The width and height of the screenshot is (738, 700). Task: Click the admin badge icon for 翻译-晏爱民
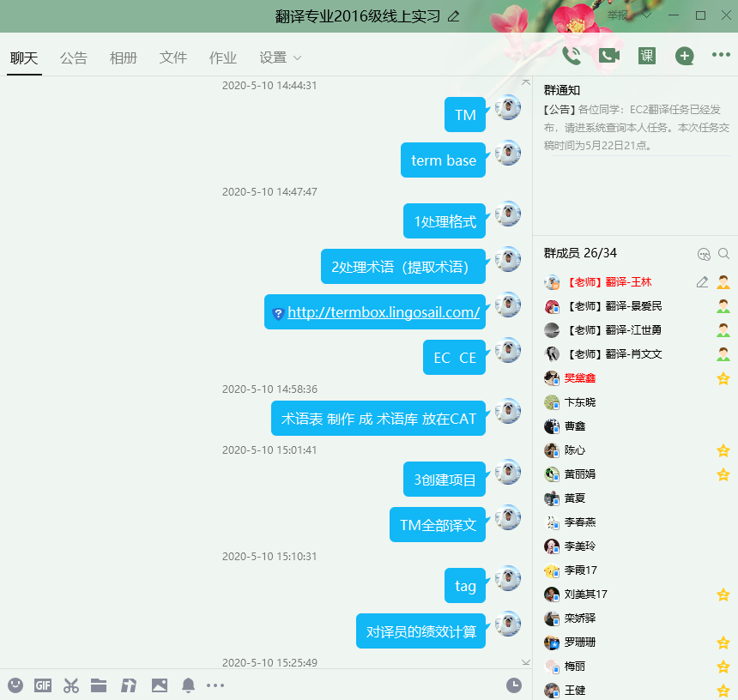click(723, 306)
